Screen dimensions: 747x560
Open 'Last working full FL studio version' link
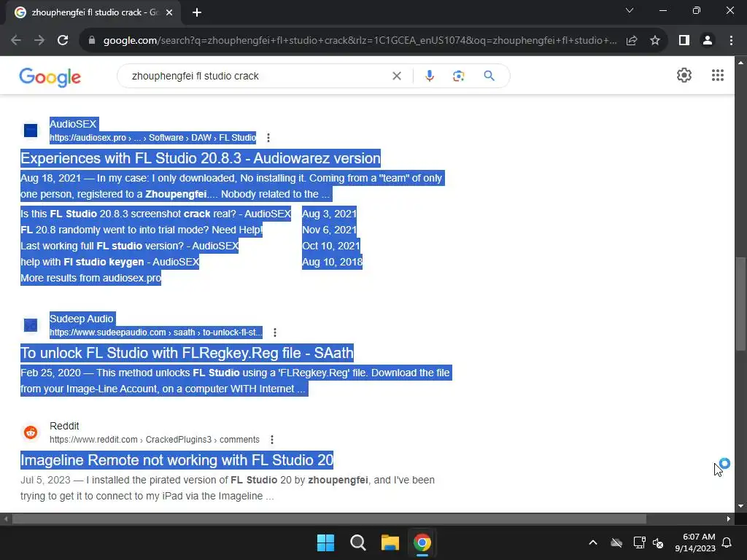point(130,246)
